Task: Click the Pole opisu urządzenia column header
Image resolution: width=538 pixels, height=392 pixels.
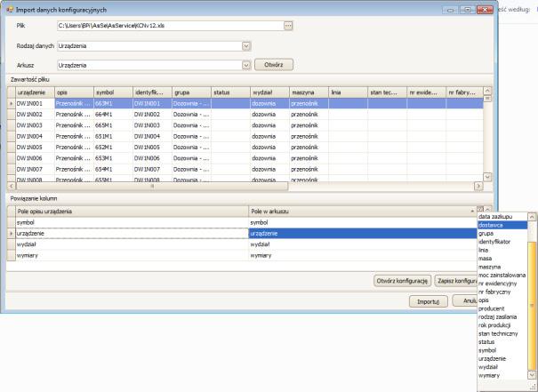Action: coord(132,212)
